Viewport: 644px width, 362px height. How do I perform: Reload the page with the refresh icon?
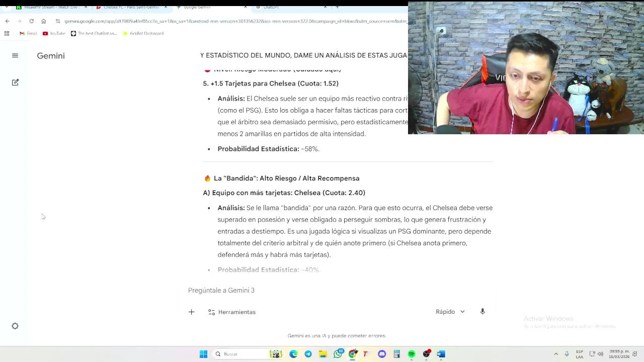coord(31,21)
